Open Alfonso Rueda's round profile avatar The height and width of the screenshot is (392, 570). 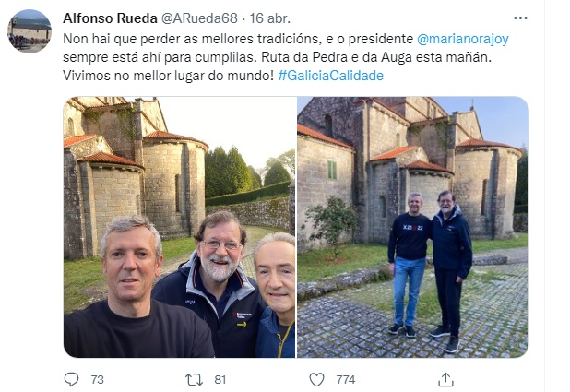30,31
